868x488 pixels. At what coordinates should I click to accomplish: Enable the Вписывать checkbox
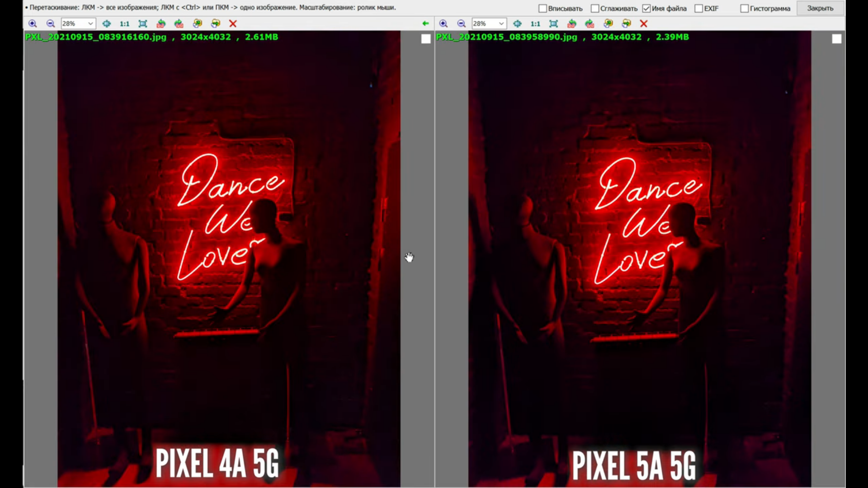[x=542, y=9]
